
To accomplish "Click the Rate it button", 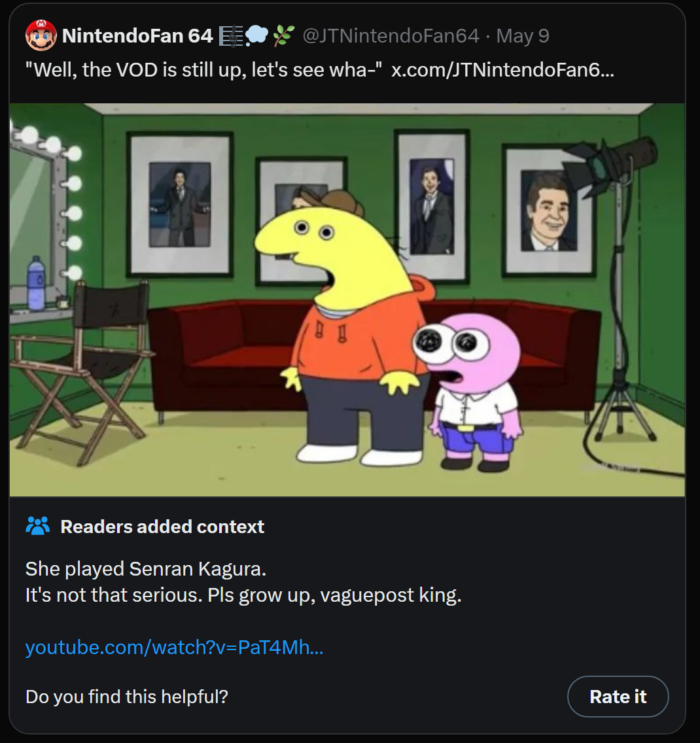I will [x=618, y=697].
